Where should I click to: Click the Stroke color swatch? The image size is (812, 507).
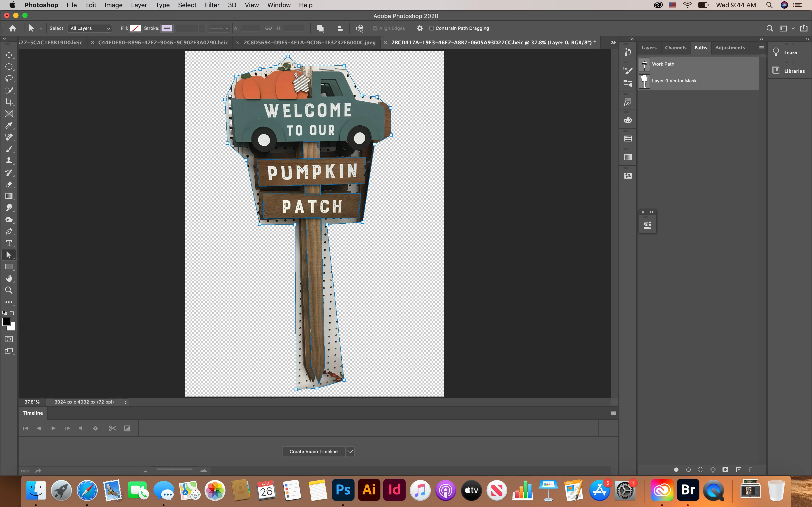(167, 29)
